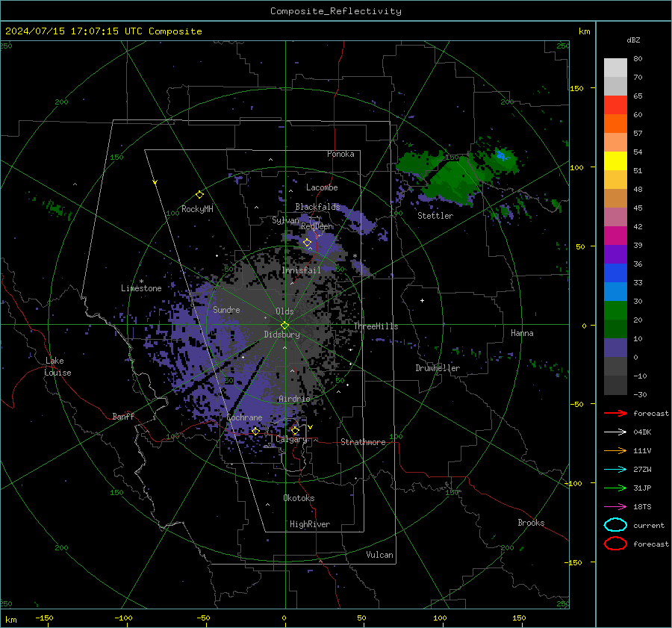The height and width of the screenshot is (628, 672).
Task: Click the '-150' tick on the bottom axis
Action: 44,618
